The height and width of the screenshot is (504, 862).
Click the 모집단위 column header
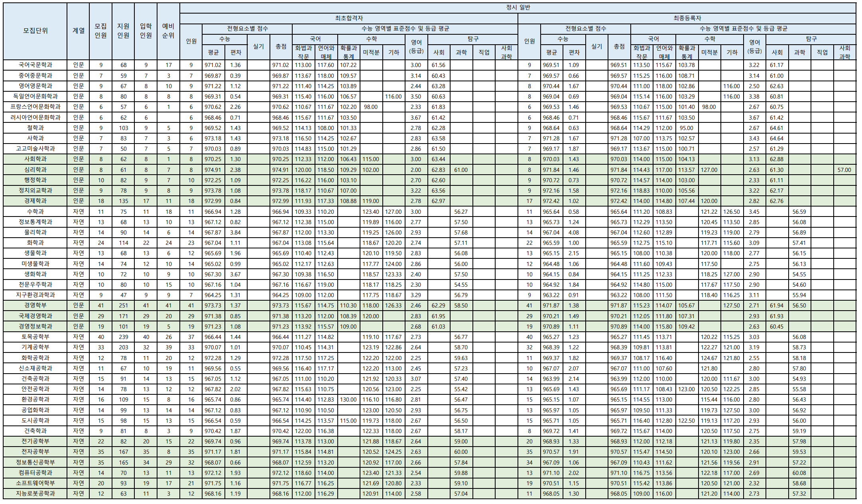coord(35,31)
